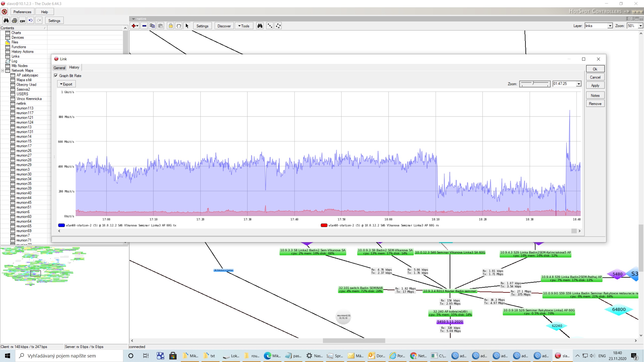Click the Discover button
The image size is (644, 362).
(224, 26)
